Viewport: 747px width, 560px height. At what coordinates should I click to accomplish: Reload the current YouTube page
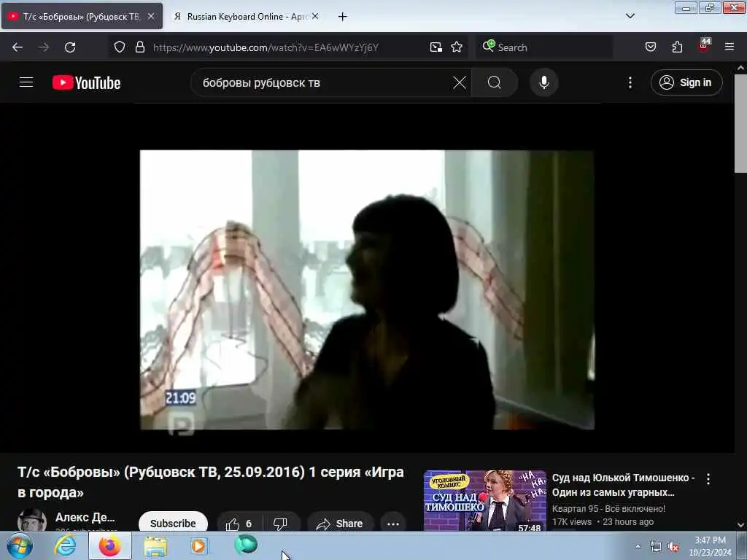[70, 47]
